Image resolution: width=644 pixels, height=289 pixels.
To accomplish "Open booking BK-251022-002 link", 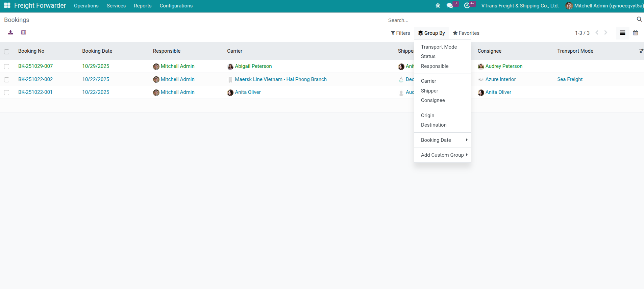I will [35, 79].
